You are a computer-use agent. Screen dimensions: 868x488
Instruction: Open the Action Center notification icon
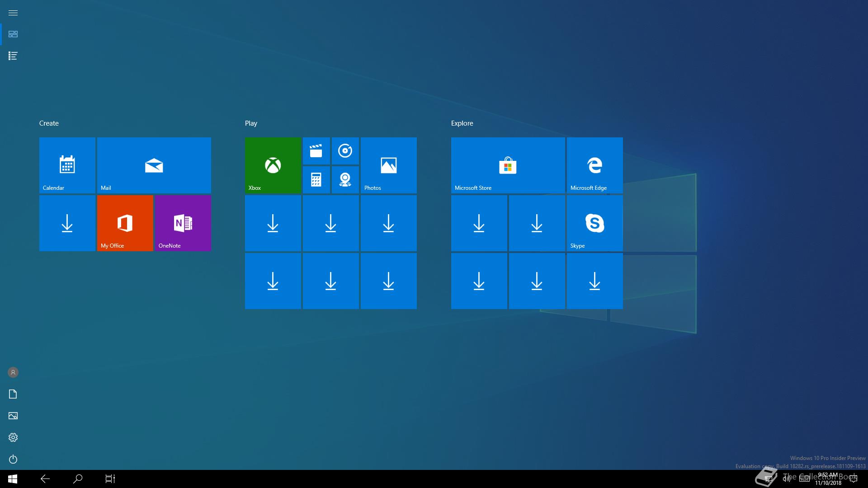[854, 479]
